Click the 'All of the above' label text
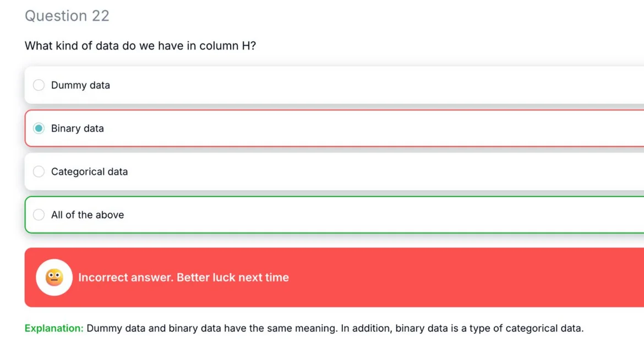This screenshot has width=644, height=351. tap(88, 214)
